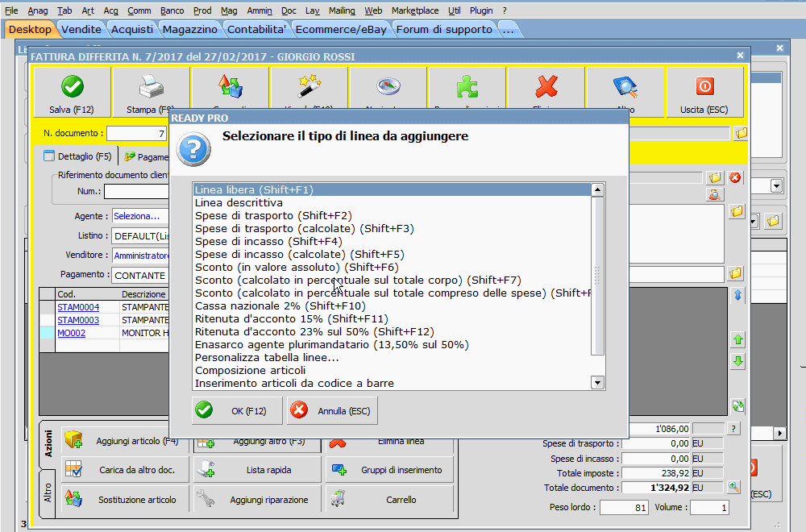Image resolution: width=806 pixels, height=532 pixels.
Task: Click the red X delete toolbar icon
Action: coord(546,86)
